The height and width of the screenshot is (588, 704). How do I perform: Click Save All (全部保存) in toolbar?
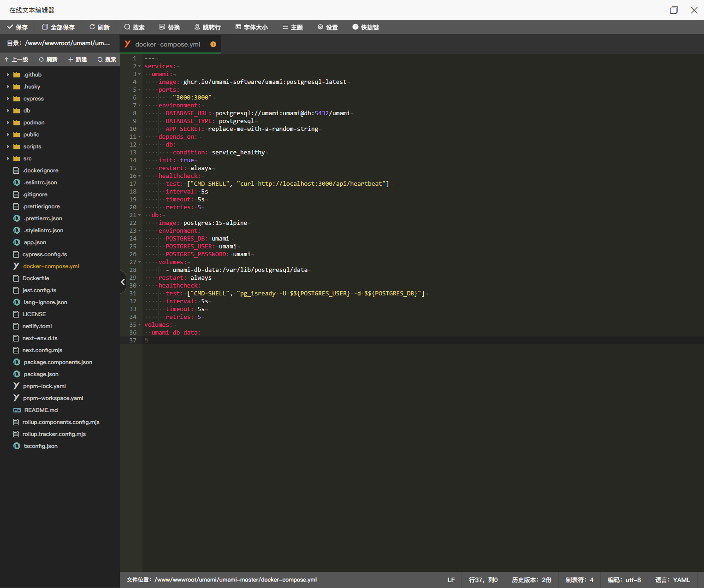[x=59, y=27]
